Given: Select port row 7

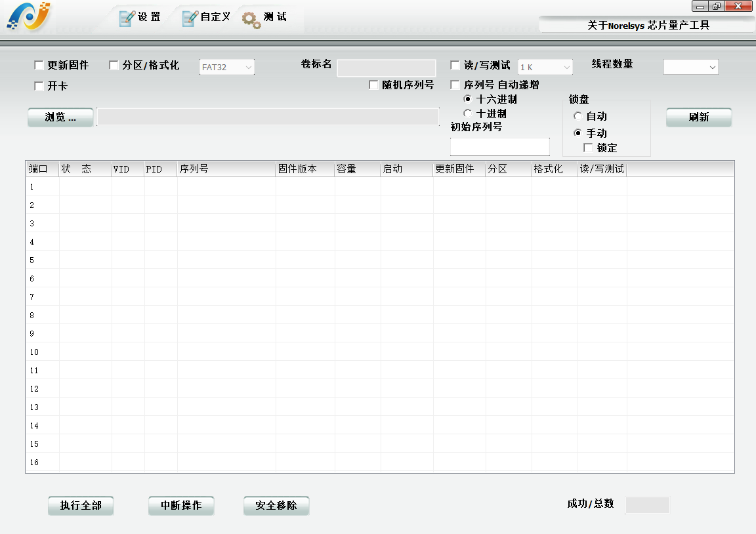Looking at the screenshot, I should 380,297.
